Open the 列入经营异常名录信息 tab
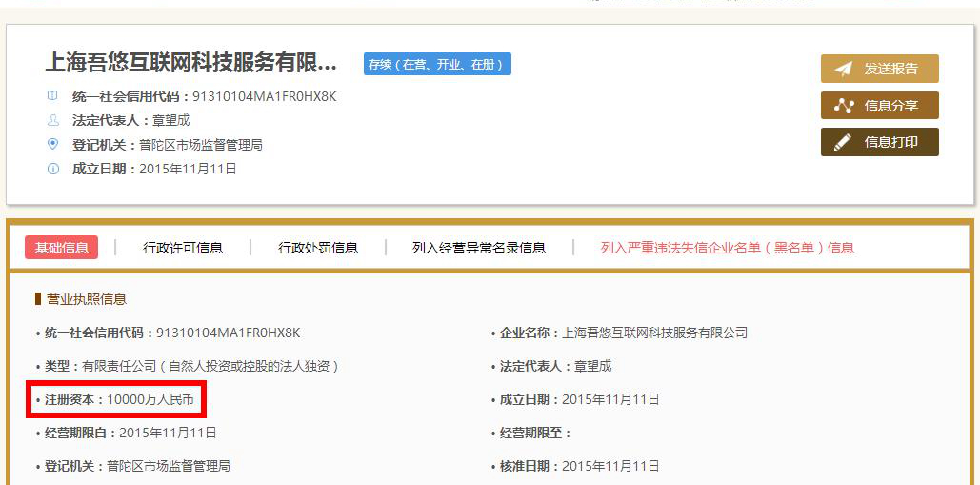This screenshot has width=980, height=485. tap(479, 248)
